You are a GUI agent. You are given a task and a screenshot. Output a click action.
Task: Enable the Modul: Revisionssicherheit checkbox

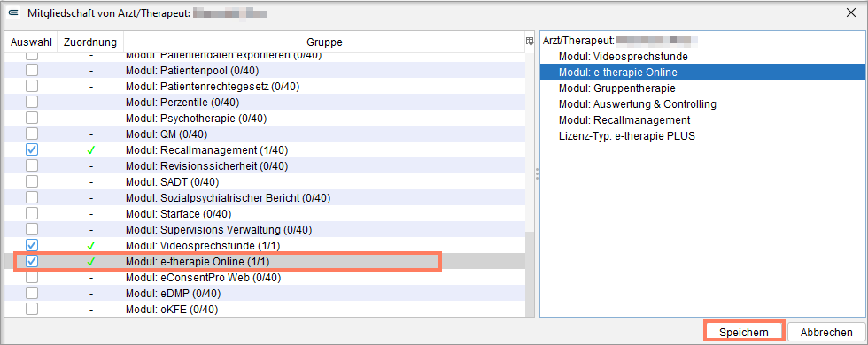[x=32, y=165]
